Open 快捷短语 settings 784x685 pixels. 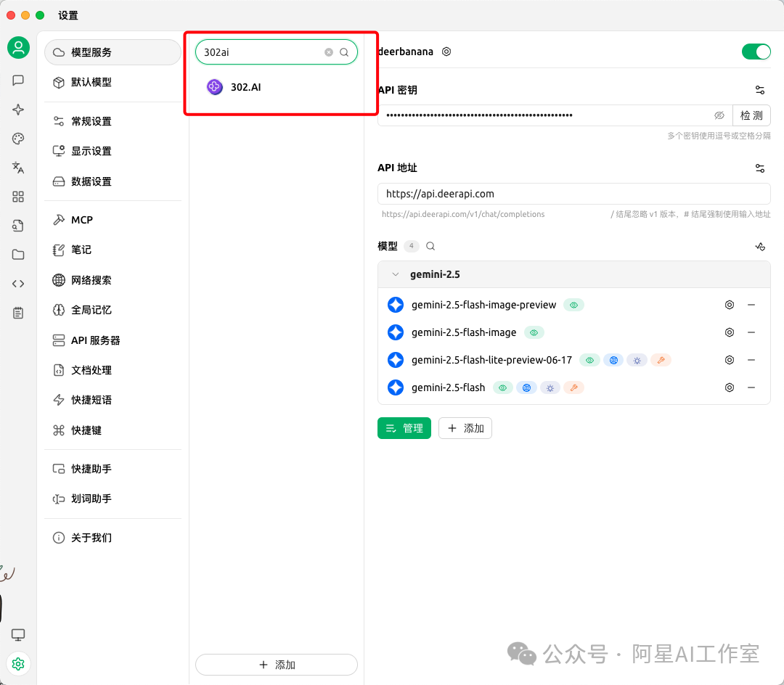click(x=113, y=400)
